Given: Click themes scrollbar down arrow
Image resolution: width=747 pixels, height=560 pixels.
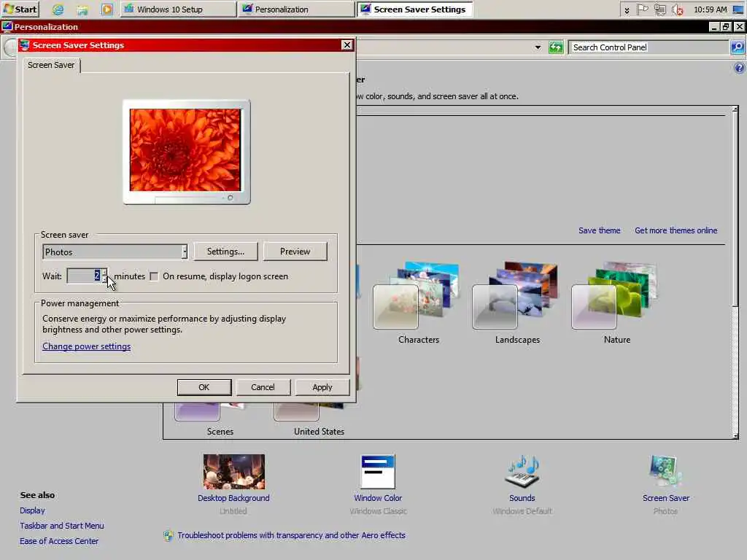Looking at the screenshot, I should pyautogui.click(x=735, y=435).
